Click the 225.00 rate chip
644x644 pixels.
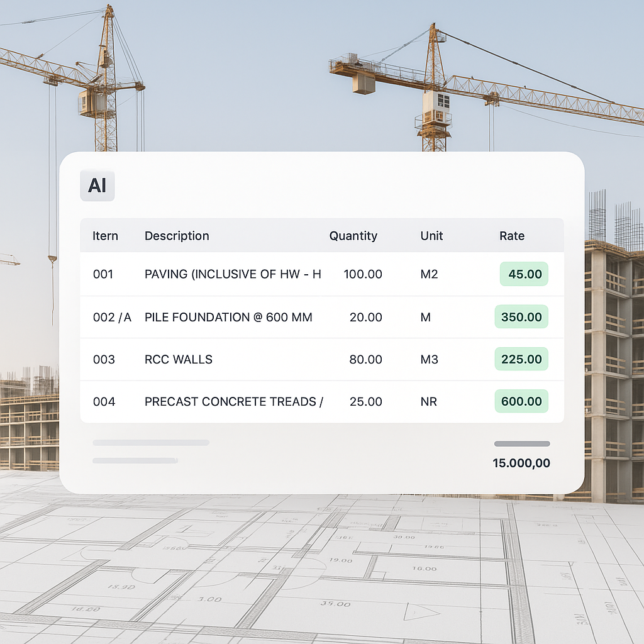(x=521, y=359)
